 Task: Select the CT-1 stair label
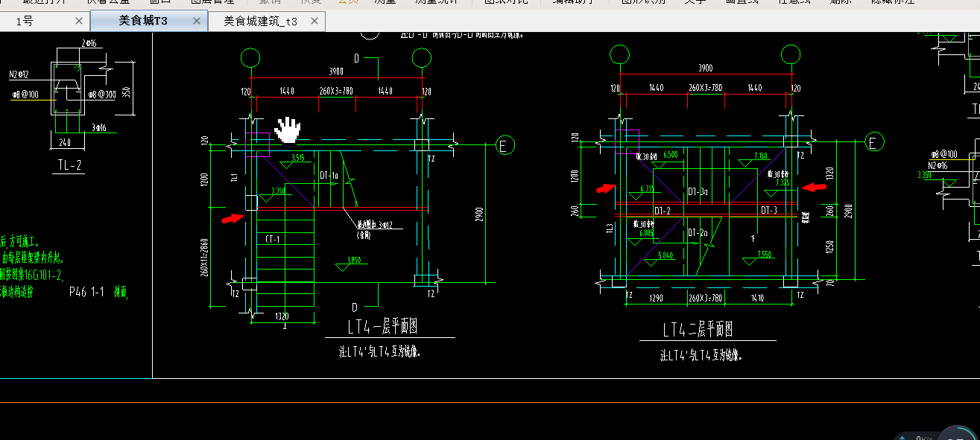click(272, 239)
